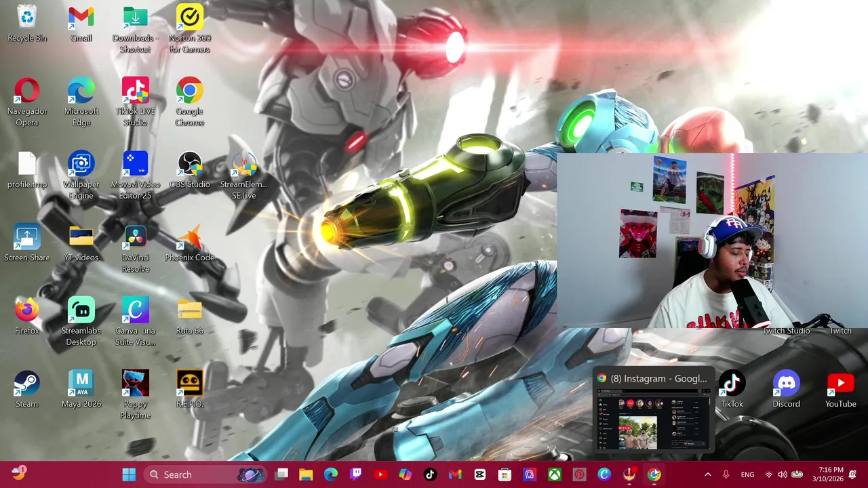Launch Firefox from the desktop
868x488 pixels.
point(27,317)
